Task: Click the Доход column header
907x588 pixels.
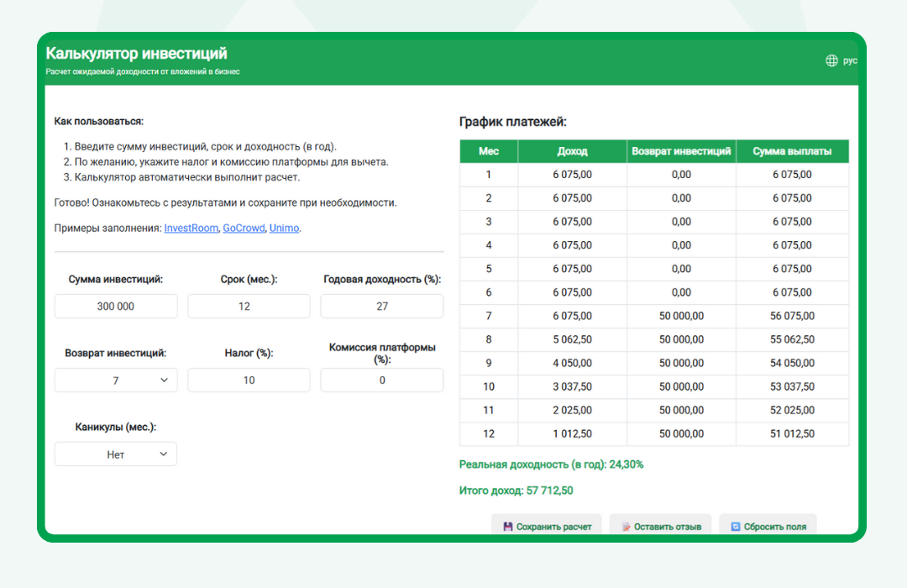Action: click(x=572, y=151)
